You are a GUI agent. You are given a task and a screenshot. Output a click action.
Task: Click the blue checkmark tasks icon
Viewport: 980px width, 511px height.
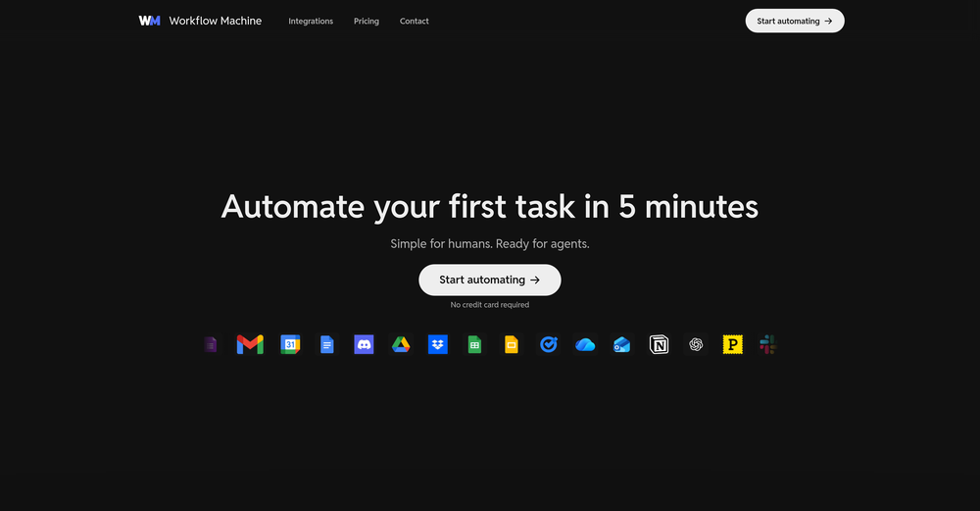(549, 344)
